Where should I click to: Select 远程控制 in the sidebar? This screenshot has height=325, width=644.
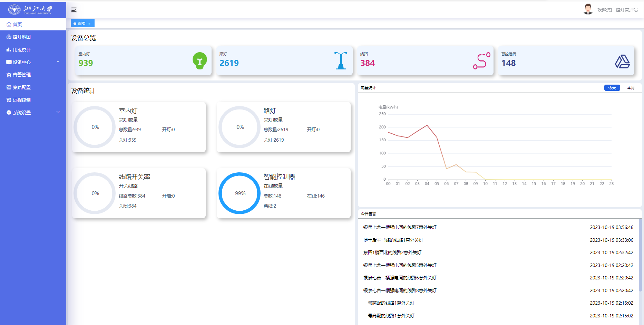[21, 100]
